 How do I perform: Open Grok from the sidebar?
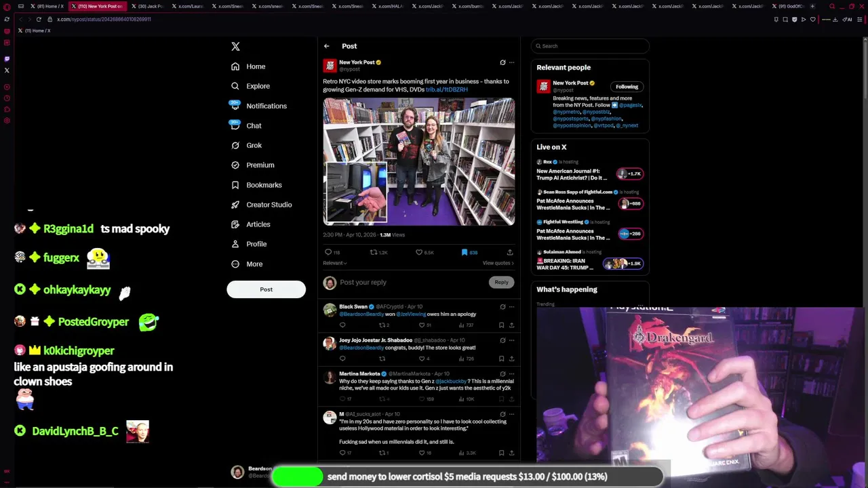(x=246, y=145)
